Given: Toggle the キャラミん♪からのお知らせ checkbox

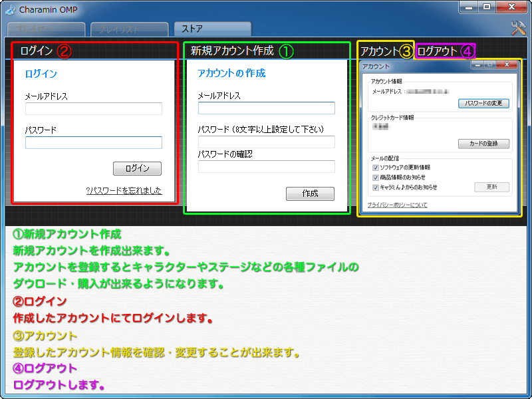Looking at the screenshot, I should [376, 188].
